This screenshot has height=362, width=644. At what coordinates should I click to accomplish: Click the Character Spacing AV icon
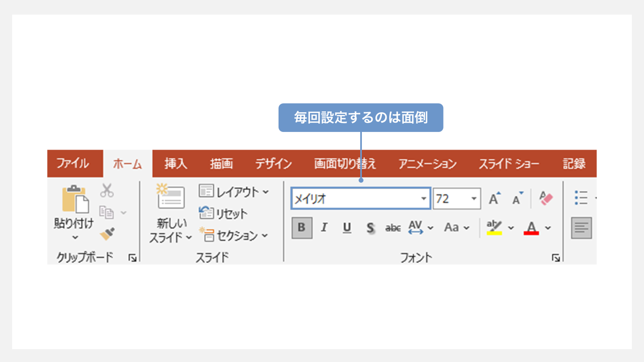[x=415, y=227]
